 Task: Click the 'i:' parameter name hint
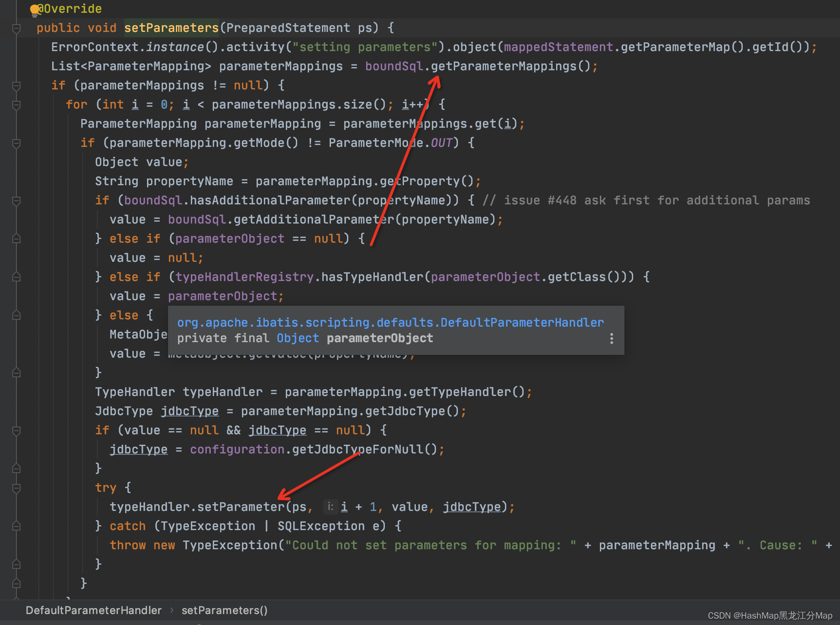click(330, 506)
